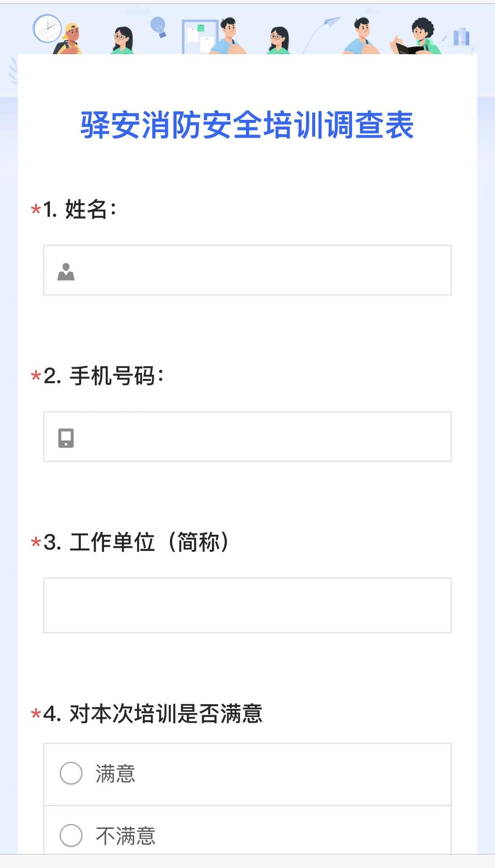Select the 不满意 radio button
Screen dimensions: 495x868
[x=71, y=835]
